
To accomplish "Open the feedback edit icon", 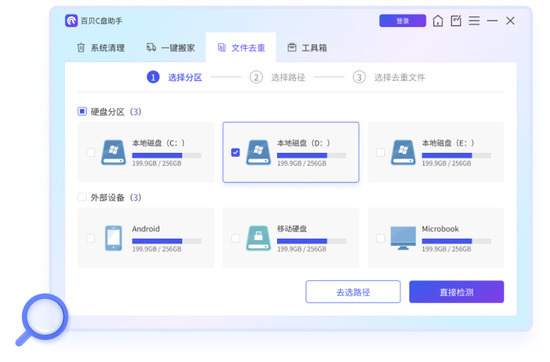I will (456, 21).
